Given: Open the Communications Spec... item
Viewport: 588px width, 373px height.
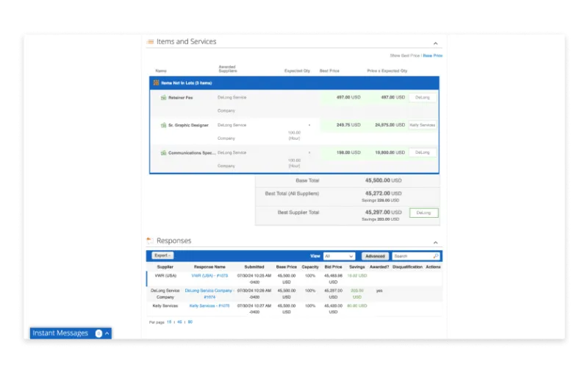Looking at the screenshot, I should coord(192,153).
